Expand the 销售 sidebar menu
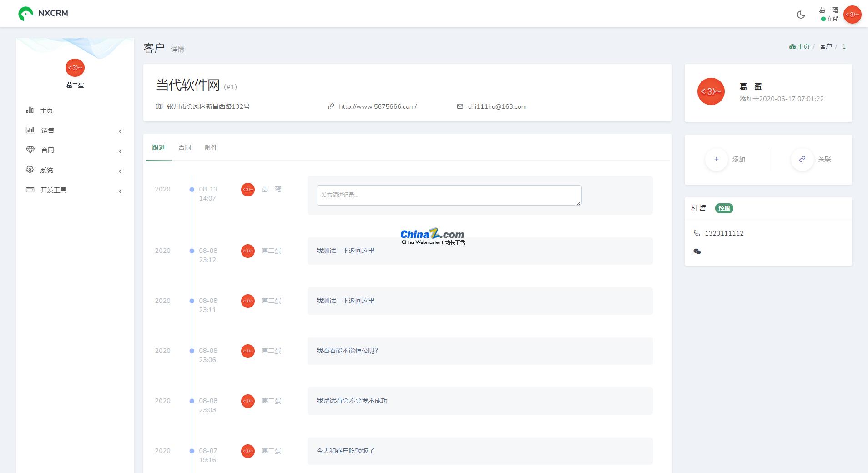This screenshot has width=868, height=473. pyautogui.click(x=47, y=131)
